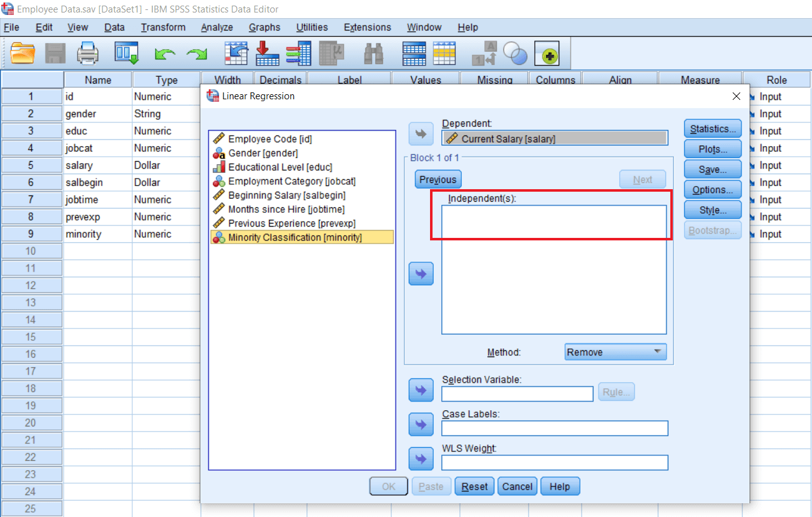Click inside the Independent(s) list box
Screen dimensions: 812x517
(x=554, y=270)
